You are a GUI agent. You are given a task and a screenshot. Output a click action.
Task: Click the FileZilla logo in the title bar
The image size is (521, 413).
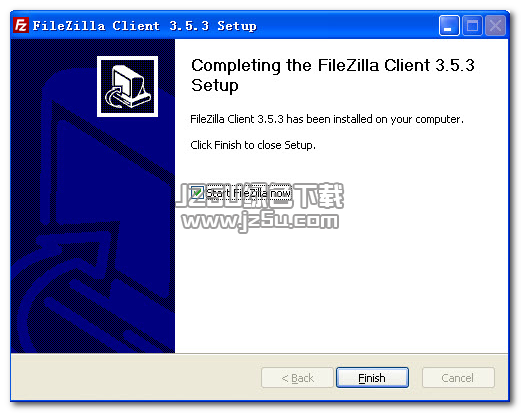coord(21,25)
